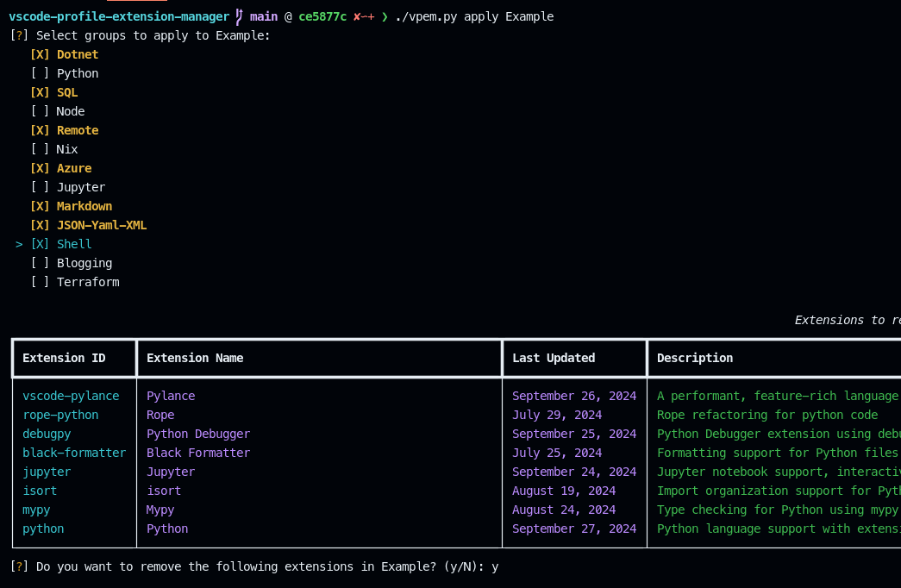Click the Extension ID column header

point(64,358)
